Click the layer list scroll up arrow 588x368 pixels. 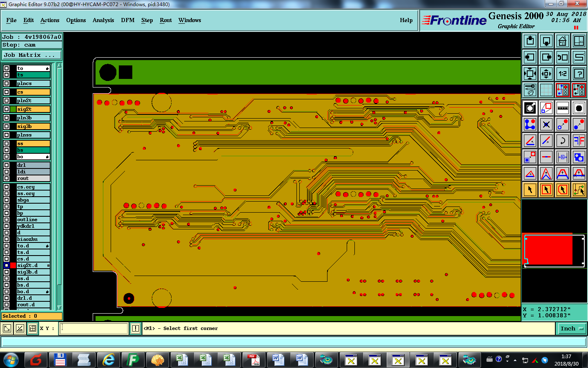click(60, 65)
